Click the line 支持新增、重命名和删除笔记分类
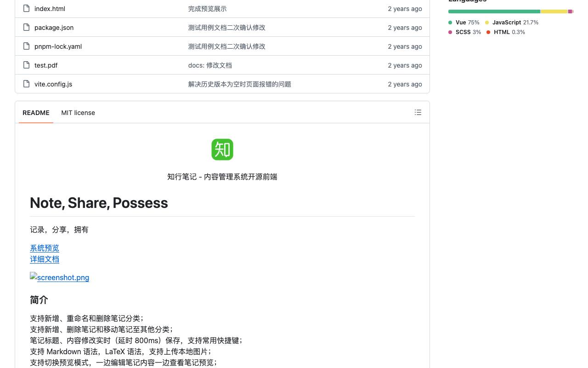The image size is (588, 368). [x=87, y=318]
